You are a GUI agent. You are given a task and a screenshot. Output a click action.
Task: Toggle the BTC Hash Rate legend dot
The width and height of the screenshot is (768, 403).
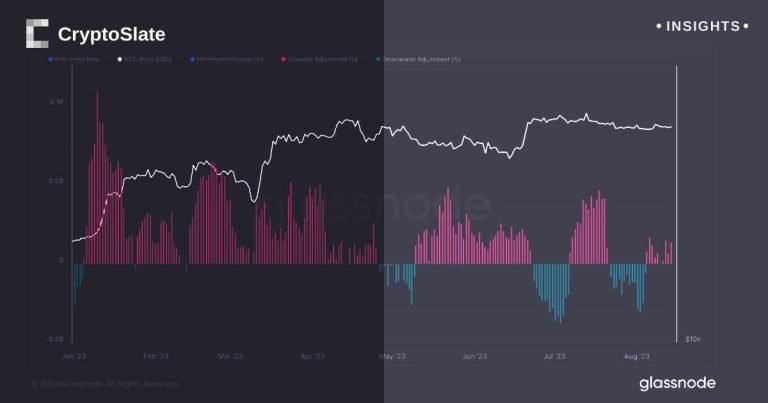pos(51,60)
